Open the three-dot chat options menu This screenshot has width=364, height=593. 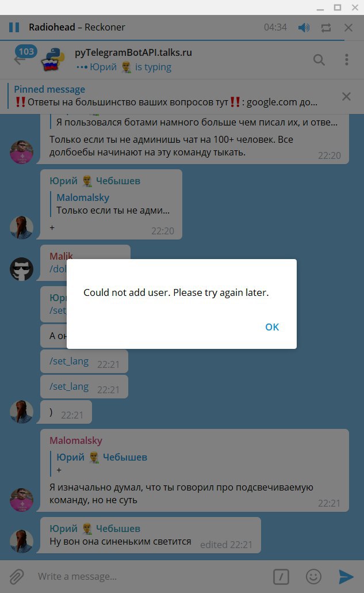click(347, 60)
